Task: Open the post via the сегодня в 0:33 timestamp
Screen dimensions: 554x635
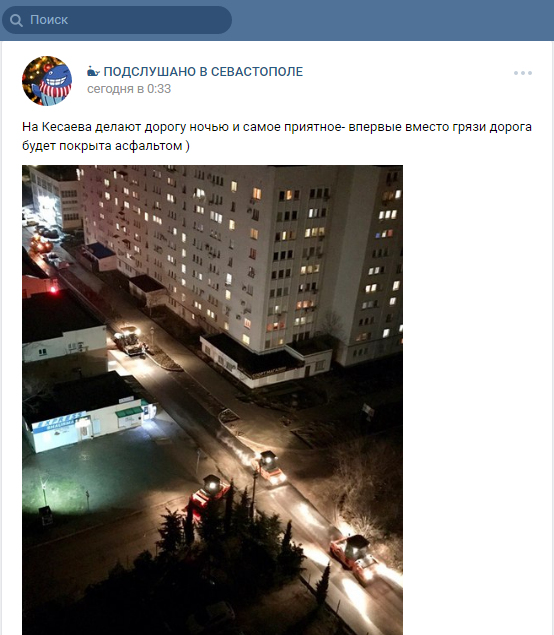Action: click(x=129, y=89)
